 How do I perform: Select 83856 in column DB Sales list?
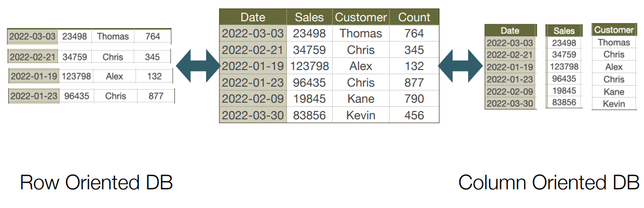point(564,102)
